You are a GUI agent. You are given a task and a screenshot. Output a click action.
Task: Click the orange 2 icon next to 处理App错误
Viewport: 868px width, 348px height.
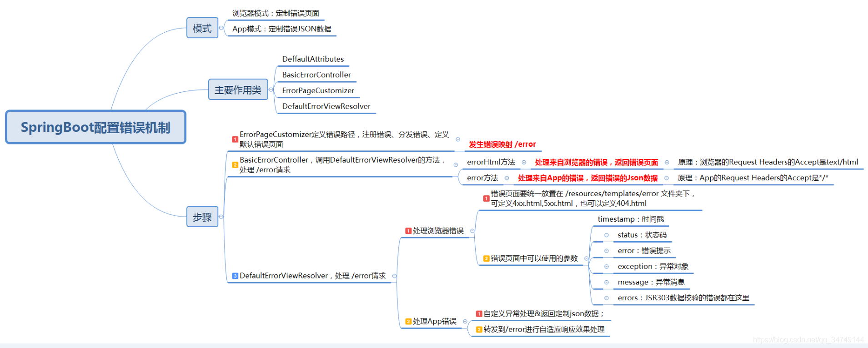click(x=408, y=321)
